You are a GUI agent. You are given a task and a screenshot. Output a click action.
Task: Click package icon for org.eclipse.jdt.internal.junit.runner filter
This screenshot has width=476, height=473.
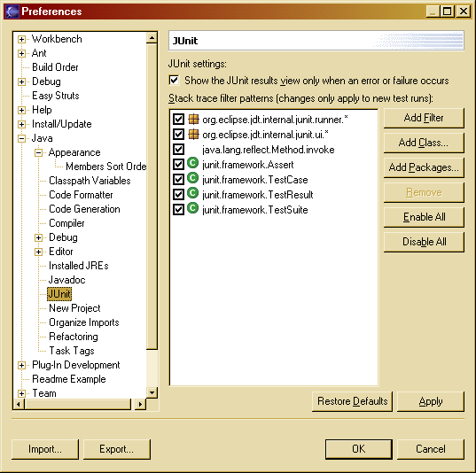point(193,120)
